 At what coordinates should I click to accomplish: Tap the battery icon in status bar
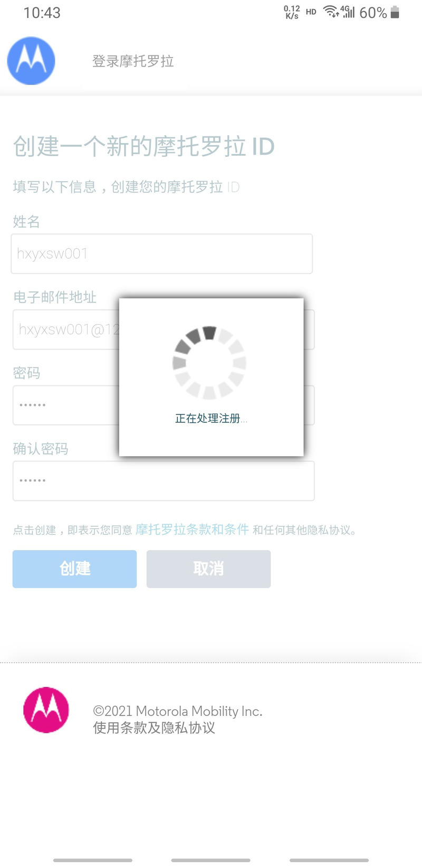pos(395,13)
